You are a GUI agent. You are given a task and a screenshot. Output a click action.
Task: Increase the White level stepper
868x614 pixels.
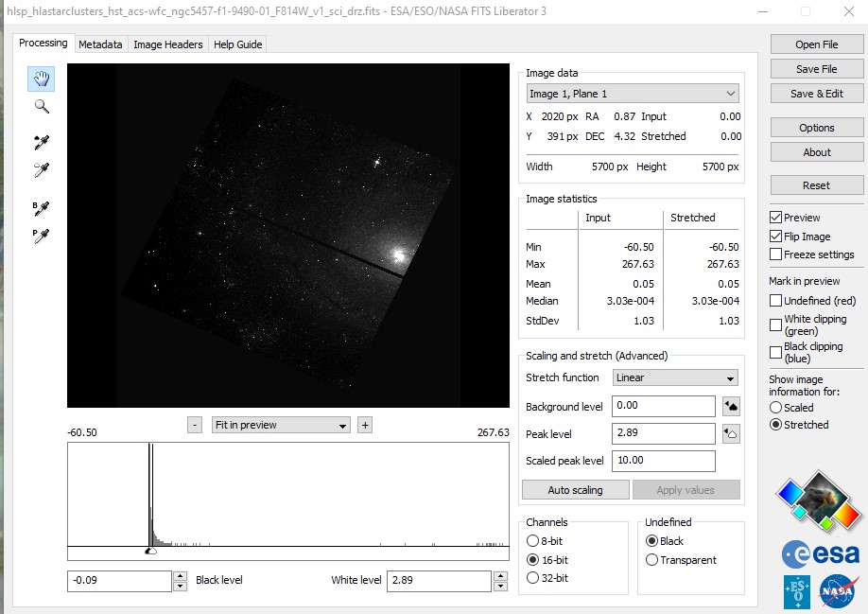coord(500,576)
